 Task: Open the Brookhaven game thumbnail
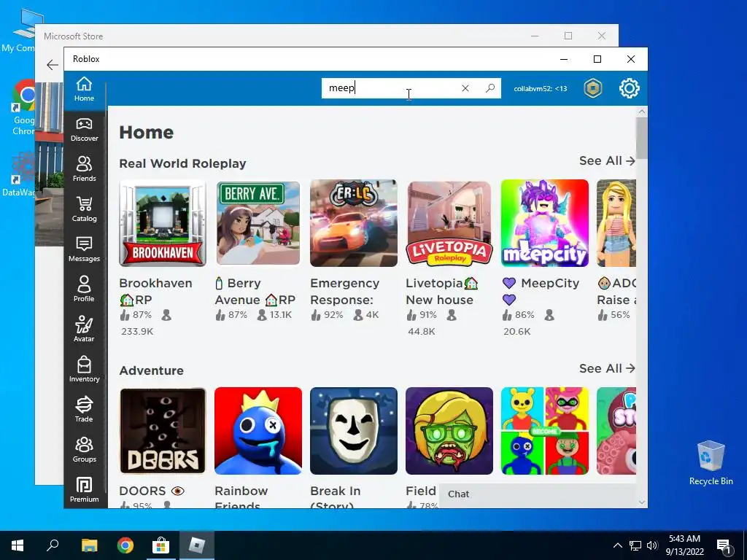coord(163,223)
